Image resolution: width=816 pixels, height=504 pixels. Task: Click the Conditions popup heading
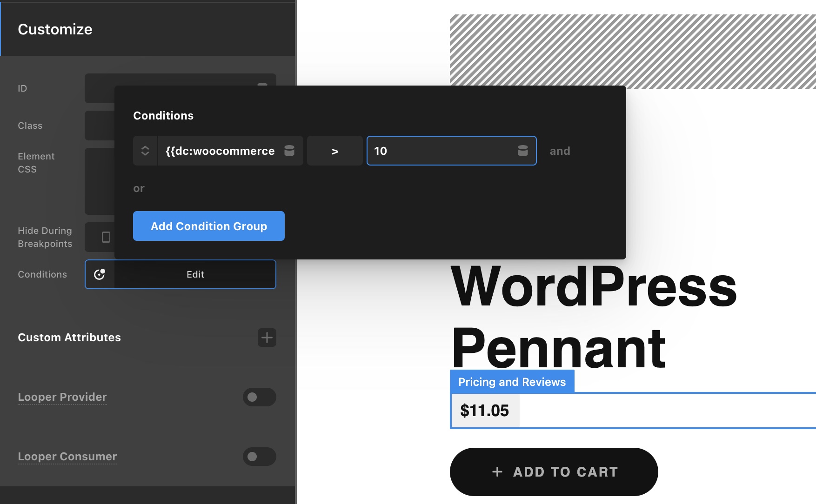[x=163, y=116]
